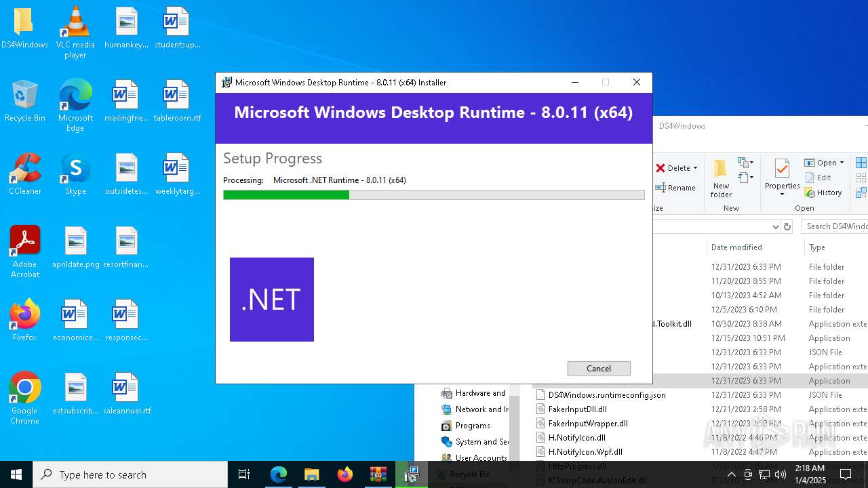Viewport: 868px width, 488px height.
Task: Open History in Explorer ribbon
Action: click(823, 192)
